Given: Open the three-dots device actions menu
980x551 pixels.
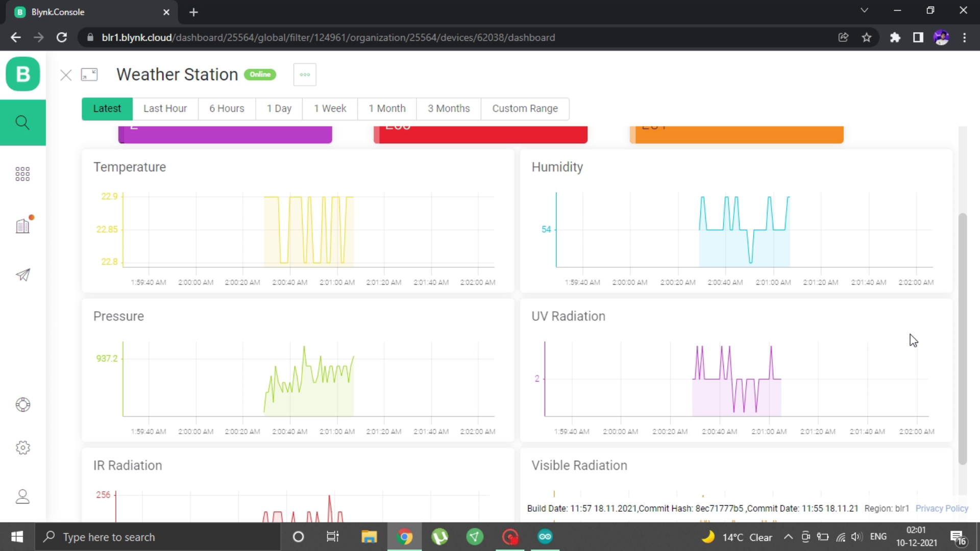Looking at the screenshot, I should click(x=305, y=74).
